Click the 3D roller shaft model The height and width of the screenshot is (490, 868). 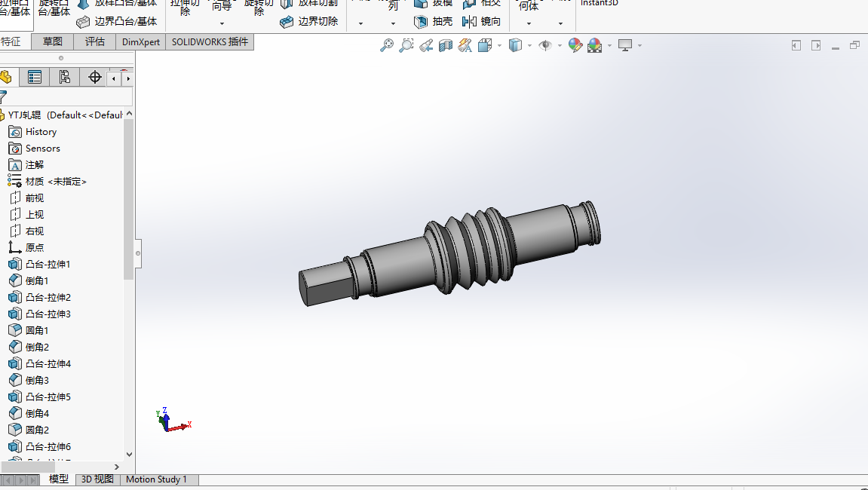tap(449, 252)
